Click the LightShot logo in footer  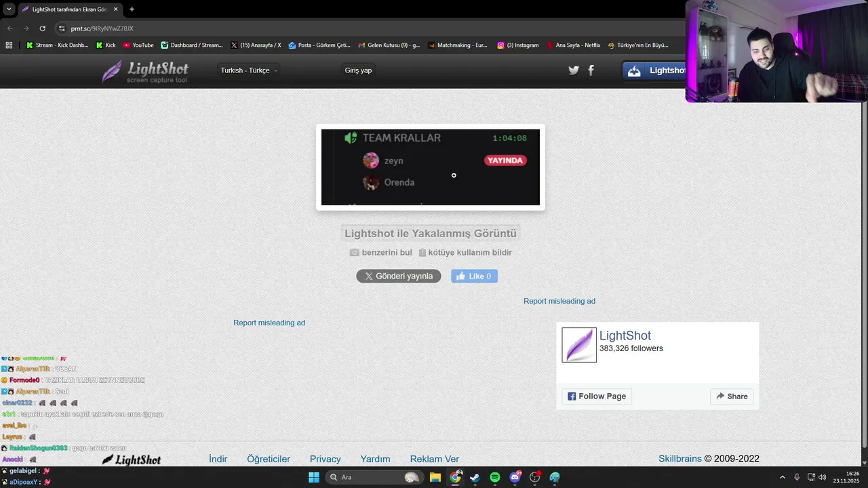tap(132, 460)
